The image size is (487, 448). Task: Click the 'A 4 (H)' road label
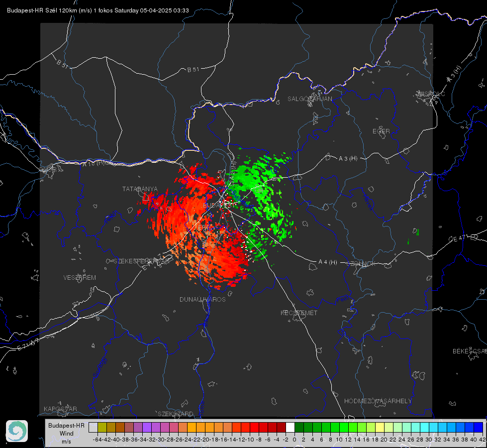point(328,262)
